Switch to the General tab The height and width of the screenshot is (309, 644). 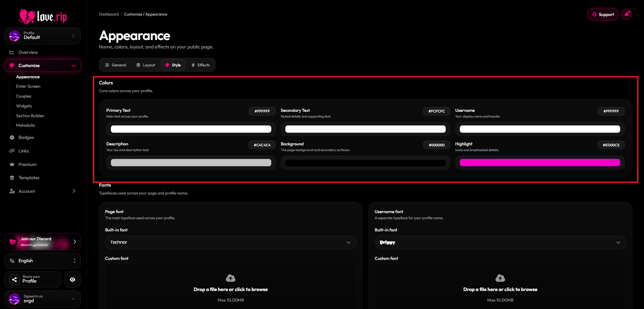(x=116, y=65)
